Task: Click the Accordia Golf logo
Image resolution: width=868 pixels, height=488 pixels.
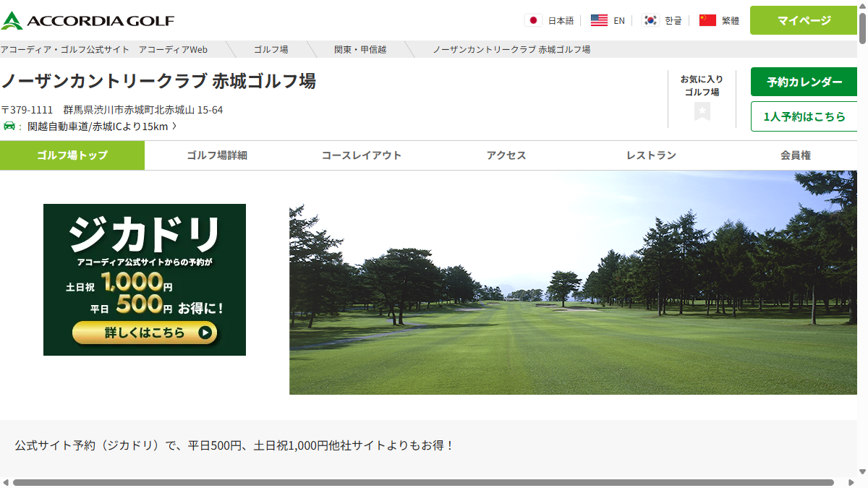Action: click(88, 20)
